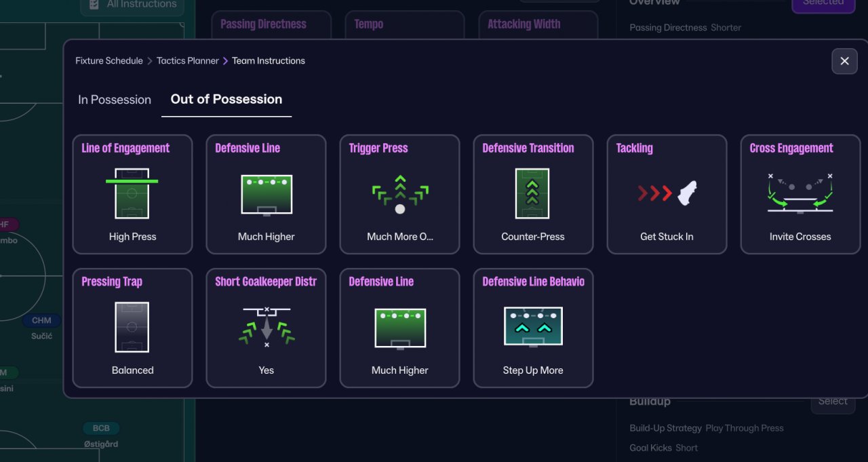Select Out of Possession tab

[226, 99]
